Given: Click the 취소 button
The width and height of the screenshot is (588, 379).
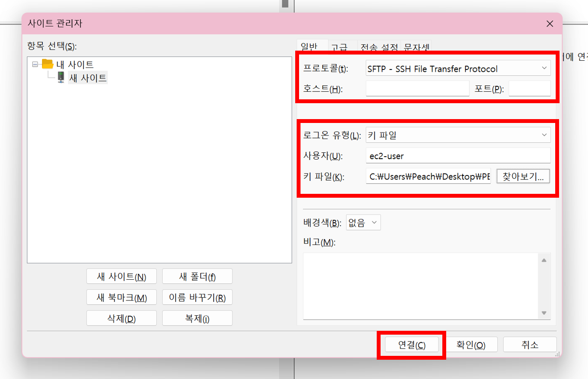Looking at the screenshot, I should tap(530, 345).
